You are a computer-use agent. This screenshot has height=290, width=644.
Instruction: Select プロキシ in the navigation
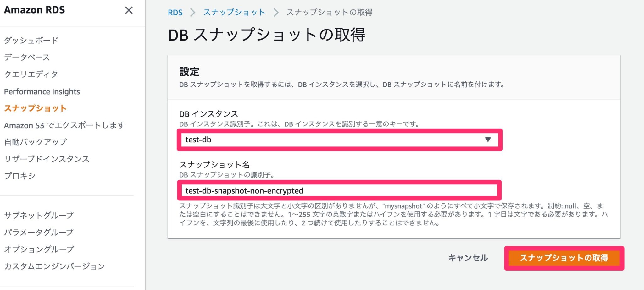click(19, 176)
